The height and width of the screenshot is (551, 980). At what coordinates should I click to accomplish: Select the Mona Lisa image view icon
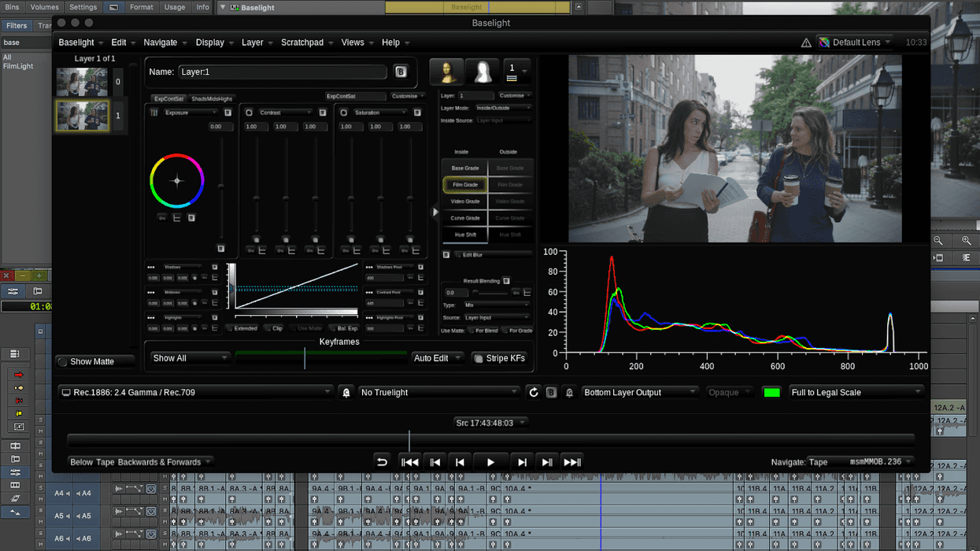(446, 72)
